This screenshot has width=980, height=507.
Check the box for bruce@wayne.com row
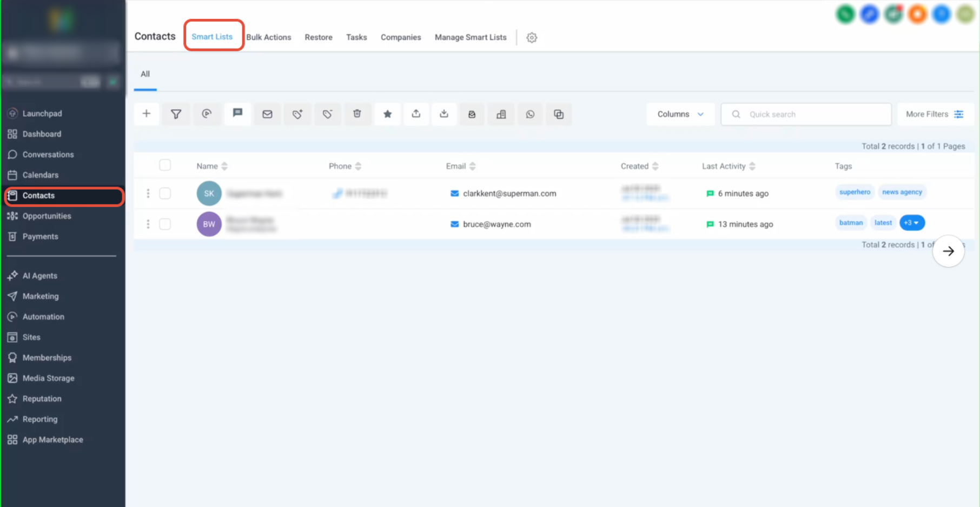[165, 224]
